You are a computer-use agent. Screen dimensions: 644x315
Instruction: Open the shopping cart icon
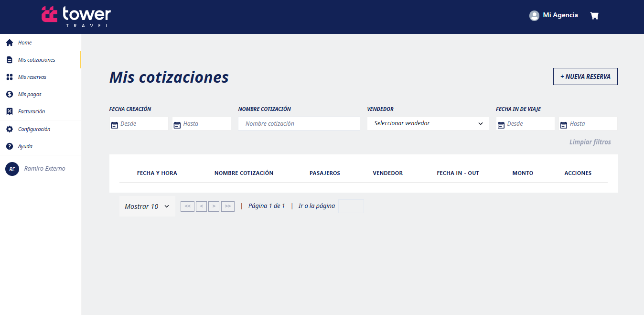point(594,15)
